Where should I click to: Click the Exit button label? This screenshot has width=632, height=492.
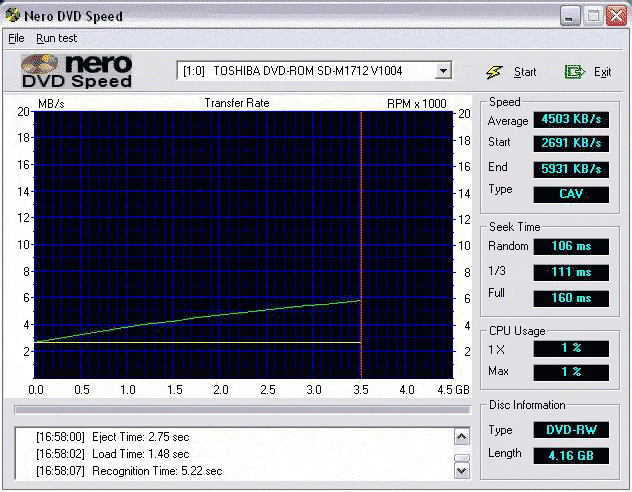click(603, 72)
